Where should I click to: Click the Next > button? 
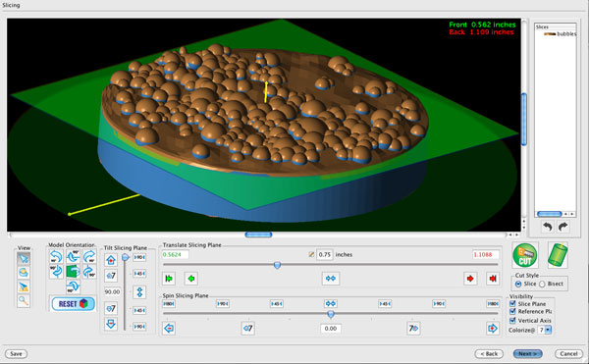tap(528, 353)
